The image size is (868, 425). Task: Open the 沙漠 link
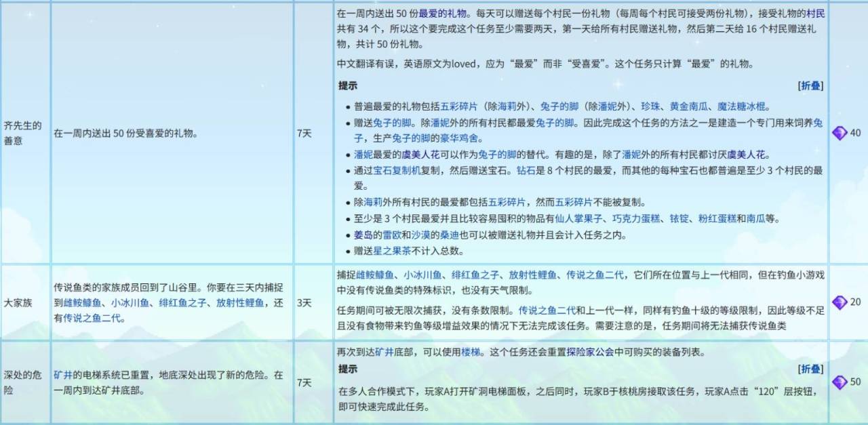click(421, 235)
